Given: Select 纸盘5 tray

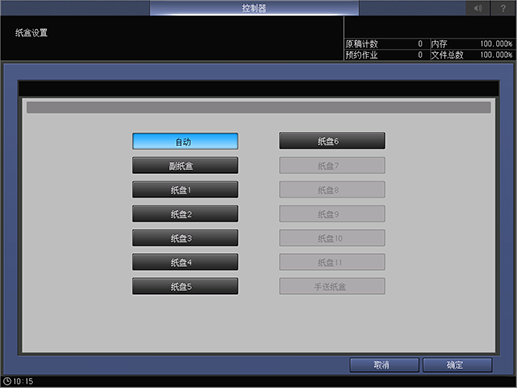Looking at the screenshot, I should [x=185, y=286].
